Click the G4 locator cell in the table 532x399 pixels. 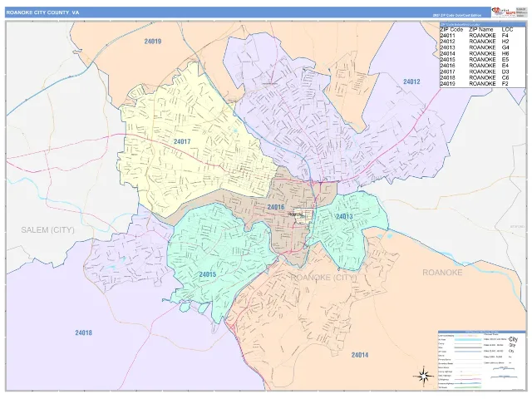(505, 47)
